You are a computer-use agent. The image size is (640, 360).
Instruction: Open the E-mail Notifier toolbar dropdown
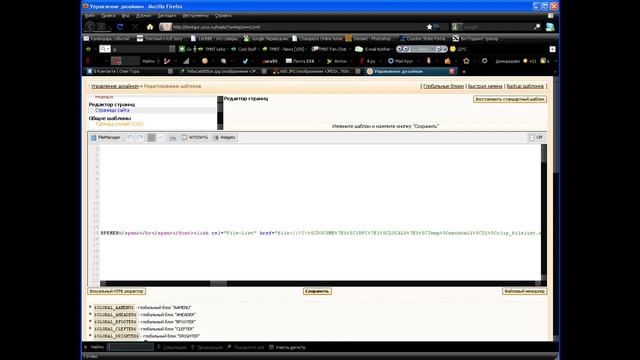pos(374,49)
